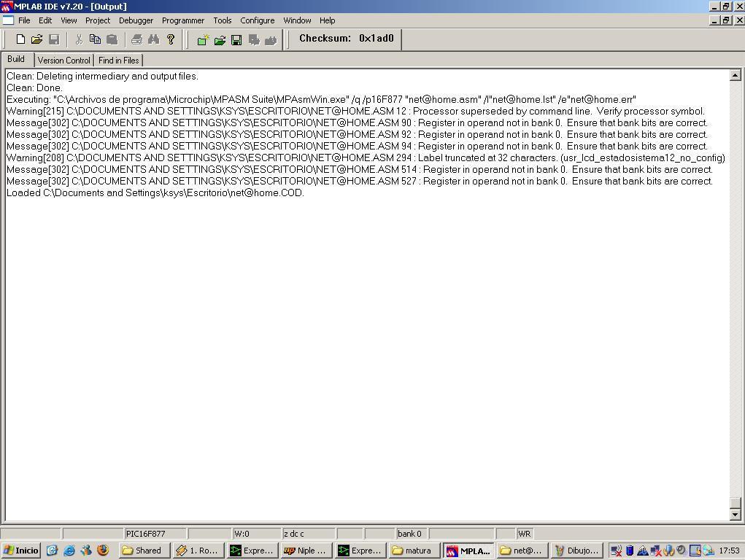Image resolution: width=745 pixels, height=560 pixels.
Task: Click the Message[302] line for ASM 527
Action: point(360,181)
